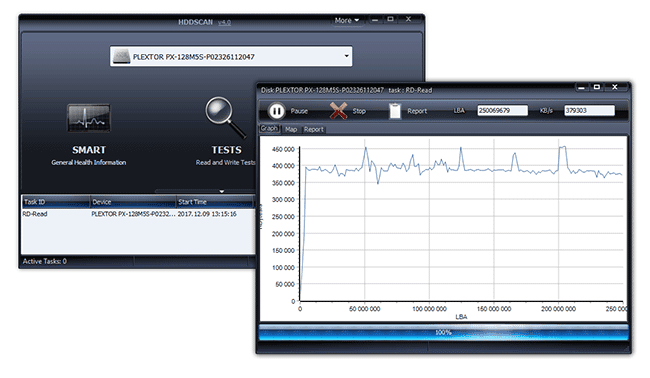Open the SMART health monitor icon
The height and width of the screenshot is (378, 650).
[x=89, y=118]
